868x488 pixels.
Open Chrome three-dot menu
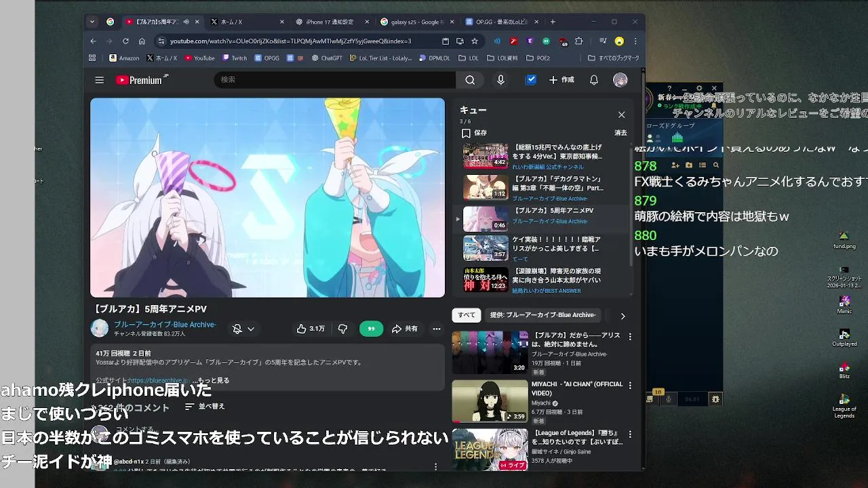pyautogui.click(x=635, y=41)
